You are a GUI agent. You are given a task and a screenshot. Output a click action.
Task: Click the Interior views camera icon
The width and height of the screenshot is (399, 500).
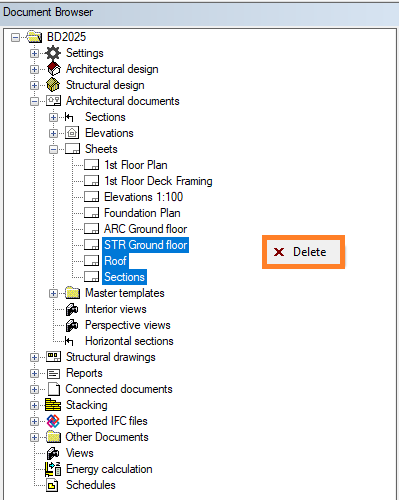(72, 309)
